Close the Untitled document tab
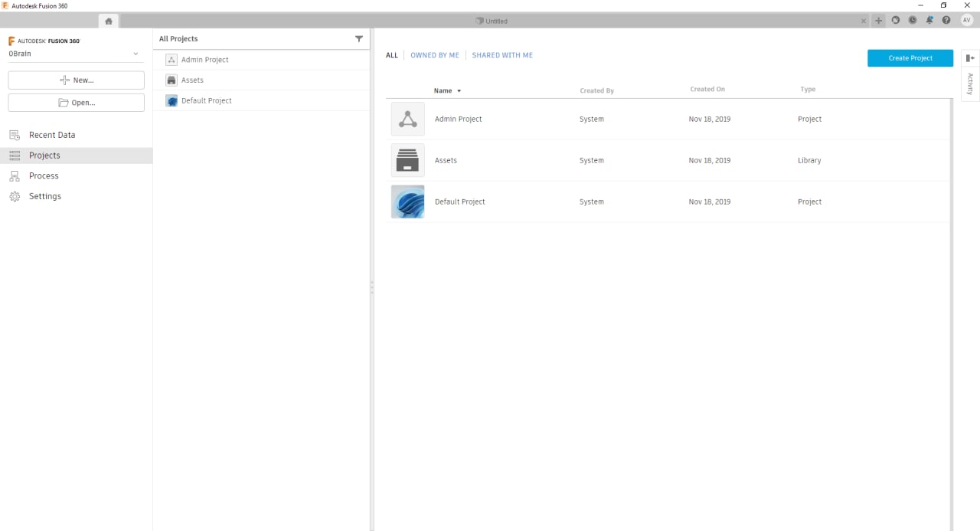980x531 pixels. pos(864,21)
